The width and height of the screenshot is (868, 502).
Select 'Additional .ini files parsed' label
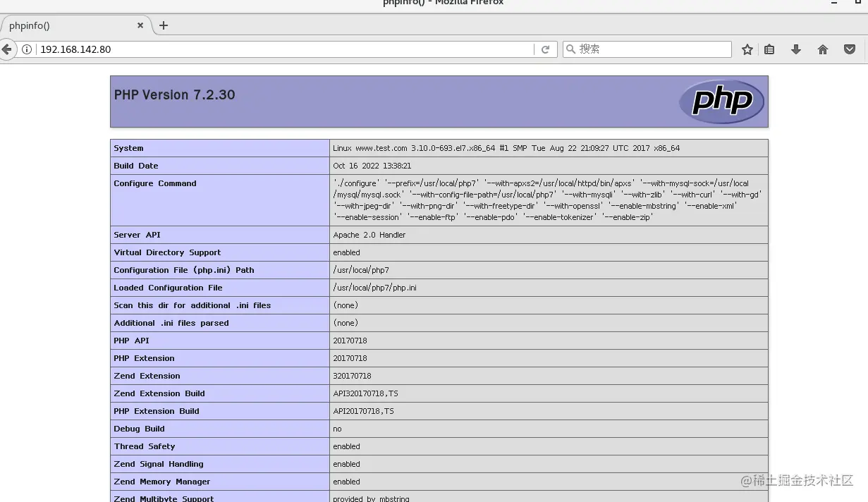(171, 323)
